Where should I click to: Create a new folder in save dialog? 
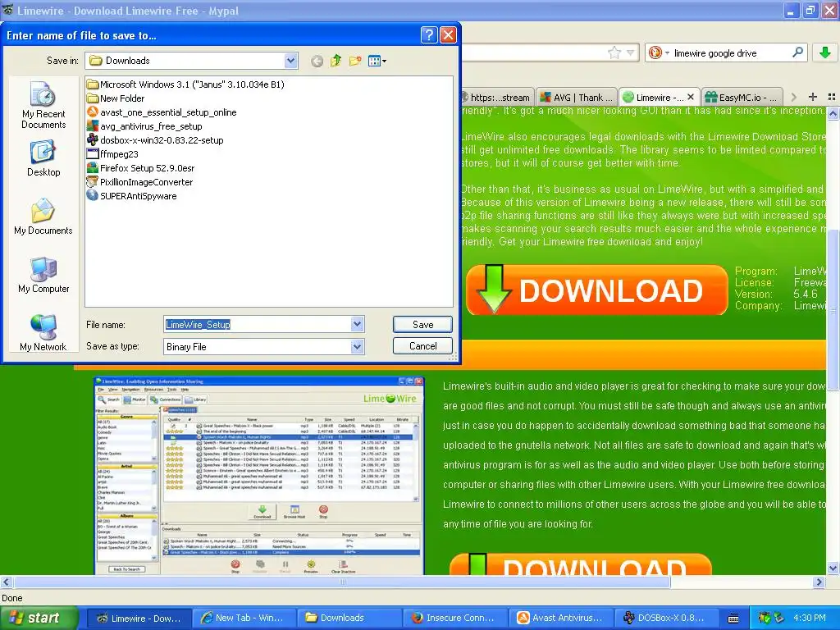[354, 61]
